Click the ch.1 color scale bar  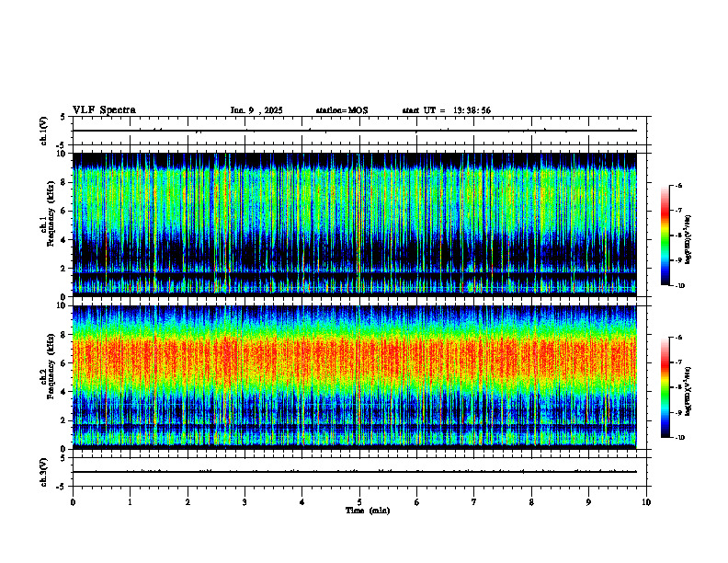point(665,236)
